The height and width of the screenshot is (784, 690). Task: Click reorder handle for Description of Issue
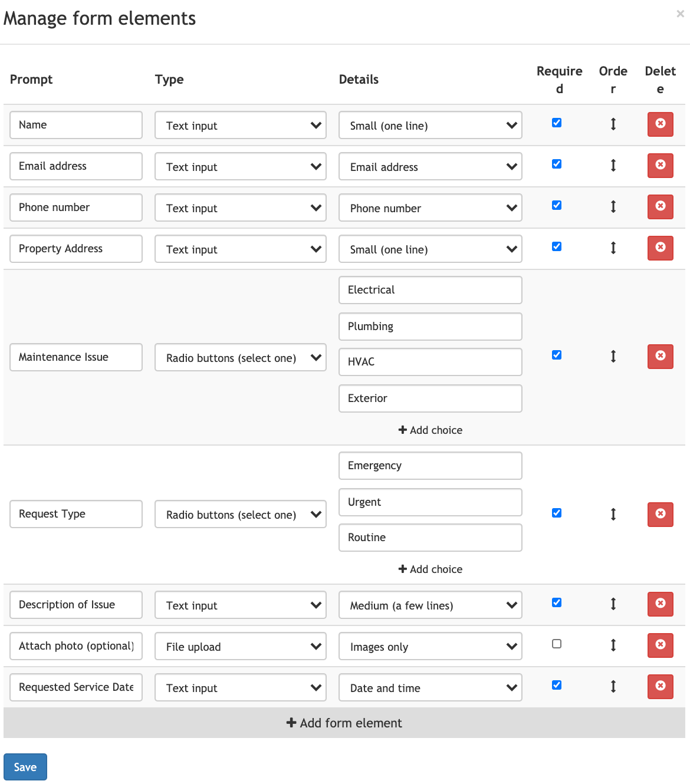(613, 604)
